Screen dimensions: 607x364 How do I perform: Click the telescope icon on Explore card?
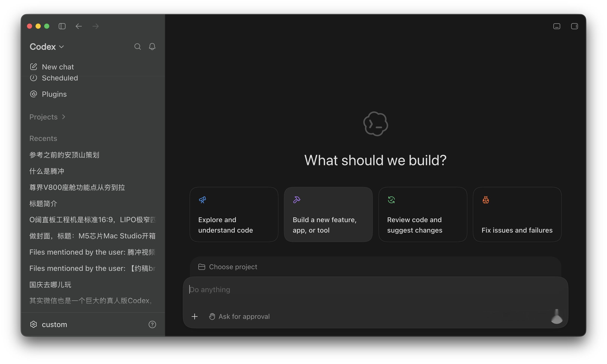point(202,200)
